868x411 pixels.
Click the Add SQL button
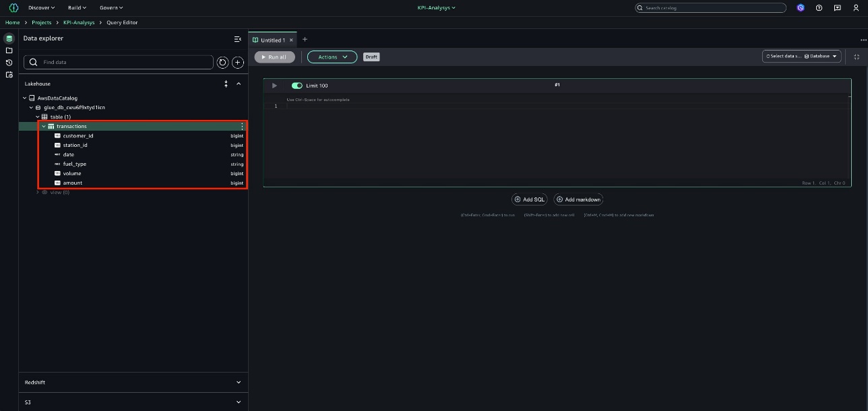529,199
